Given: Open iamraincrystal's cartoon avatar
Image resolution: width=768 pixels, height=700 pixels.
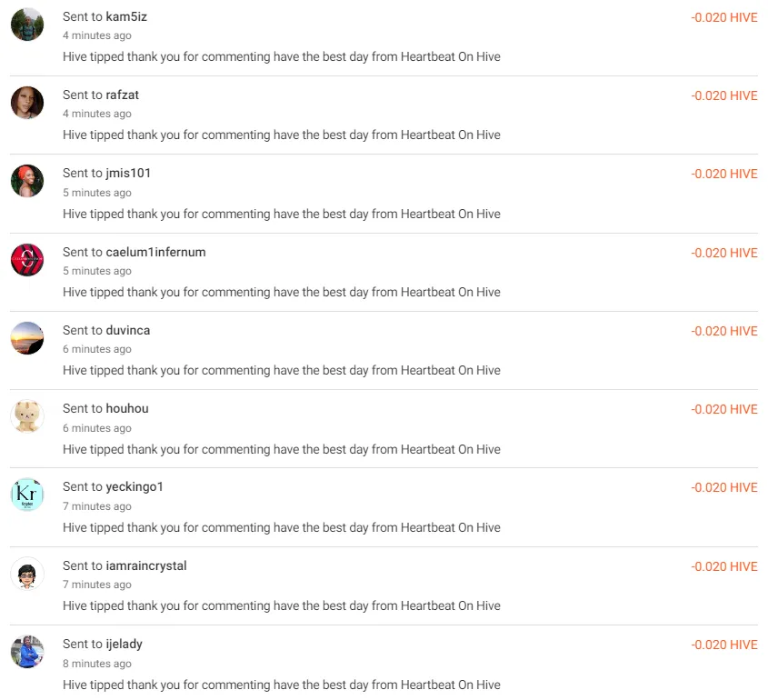Looking at the screenshot, I should point(27,574).
